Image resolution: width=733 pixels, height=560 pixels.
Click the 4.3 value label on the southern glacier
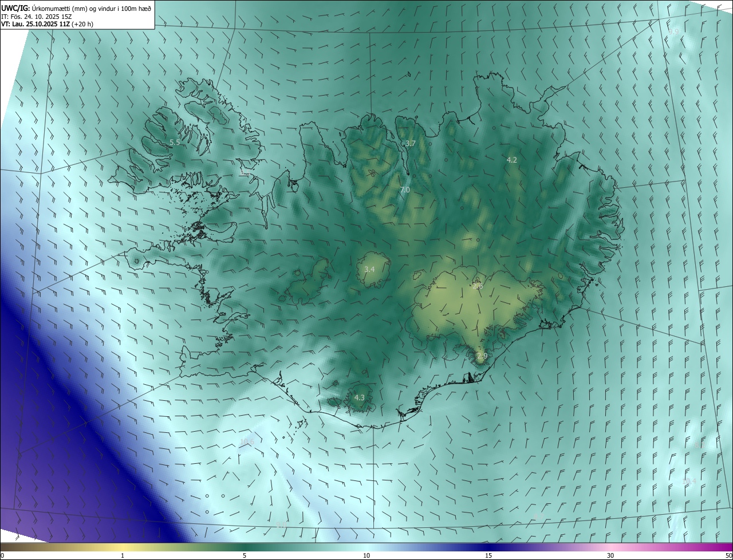tap(359, 397)
